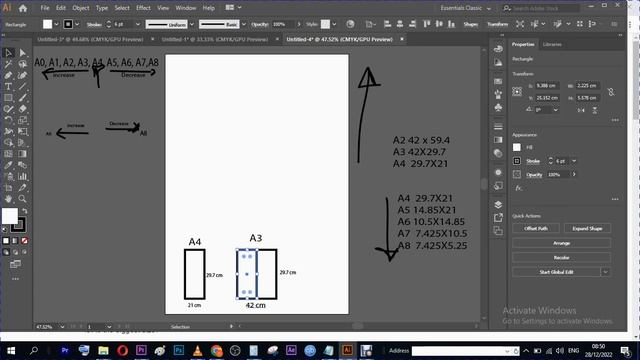640x360 pixels.
Task: Open Stroke weight dropdown in Properties
Action: pyautogui.click(x=574, y=161)
